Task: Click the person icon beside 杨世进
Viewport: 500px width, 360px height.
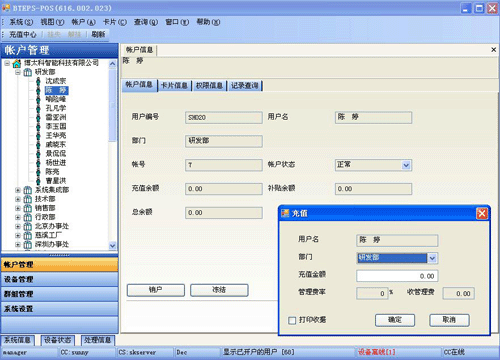Action: [x=38, y=163]
